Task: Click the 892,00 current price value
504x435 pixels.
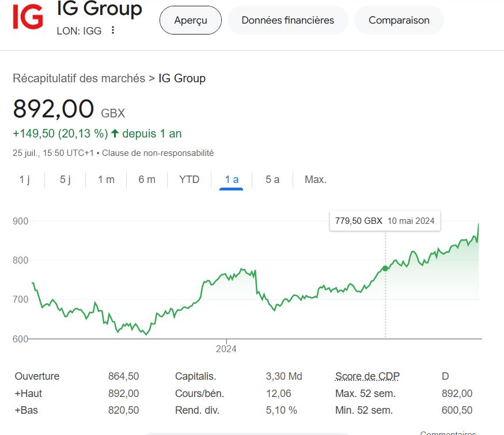Action: [x=53, y=109]
